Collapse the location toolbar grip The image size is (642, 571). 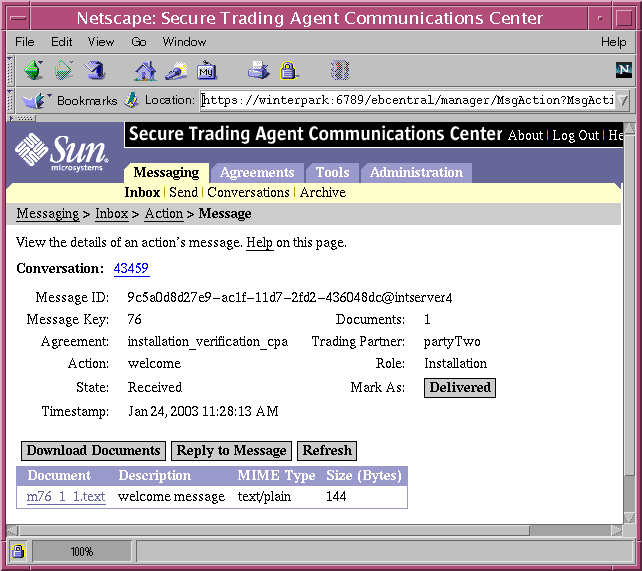pos(10,100)
